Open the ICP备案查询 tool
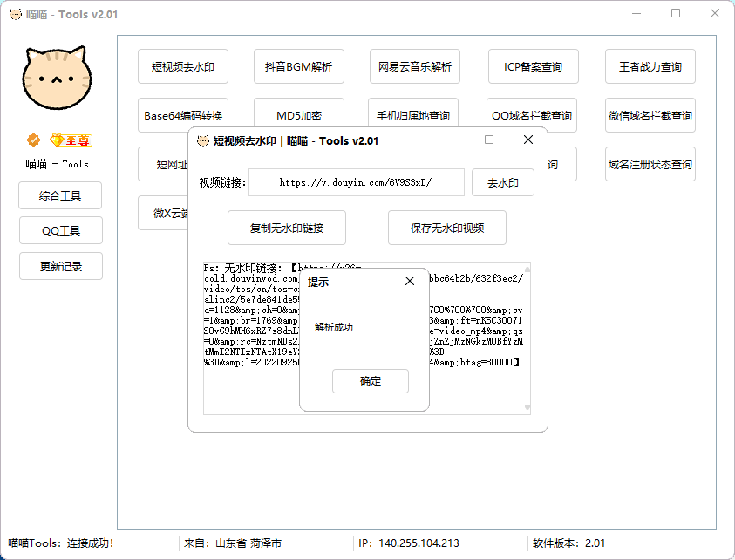735x560 pixels. click(x=533, y=66)
